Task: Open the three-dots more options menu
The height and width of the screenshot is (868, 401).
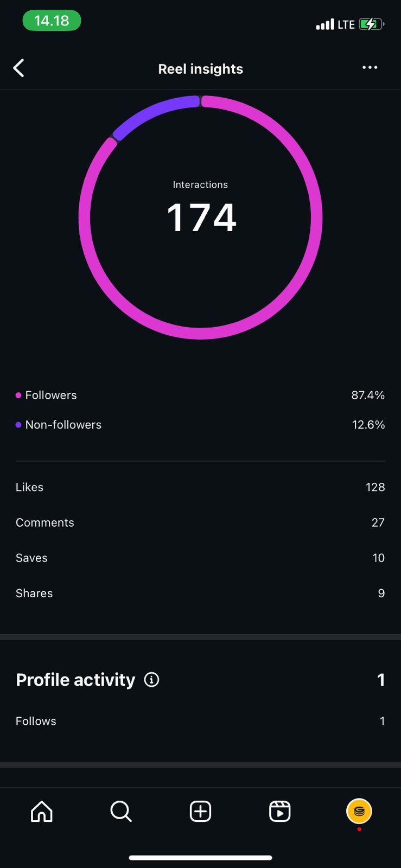Action: pyautogui.click(x=370, y=68)
